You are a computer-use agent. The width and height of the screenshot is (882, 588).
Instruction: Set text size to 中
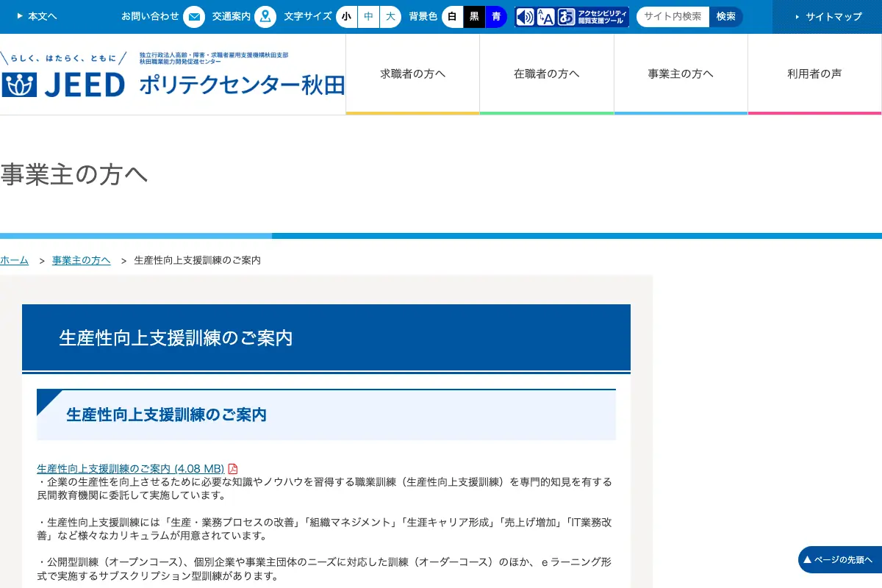(368, 16)
